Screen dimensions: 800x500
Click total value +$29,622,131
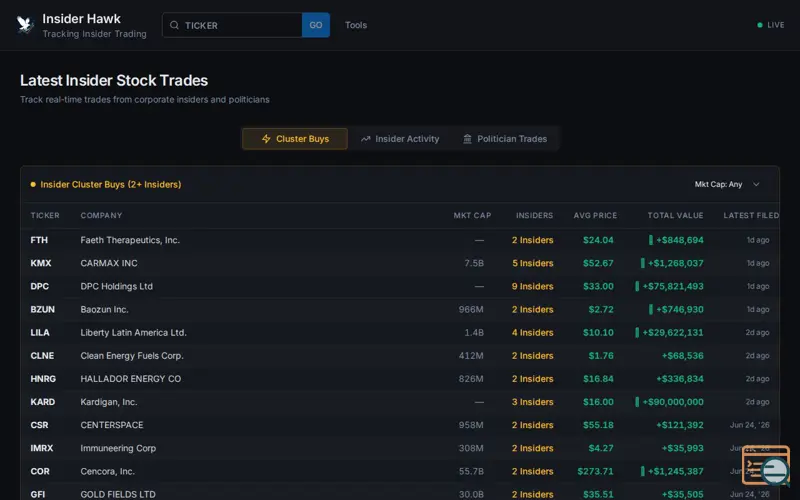pos(672,333)
